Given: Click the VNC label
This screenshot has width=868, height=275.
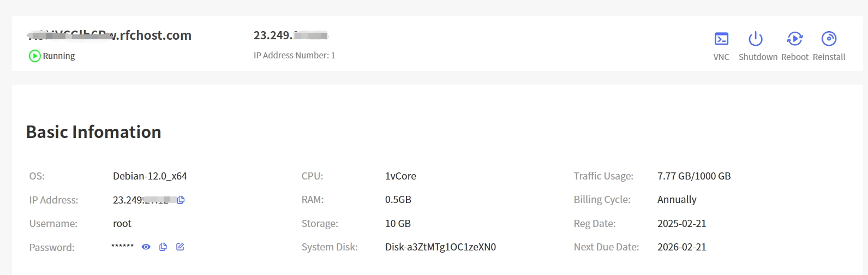Looking at the screenshot, I should 721,57.
